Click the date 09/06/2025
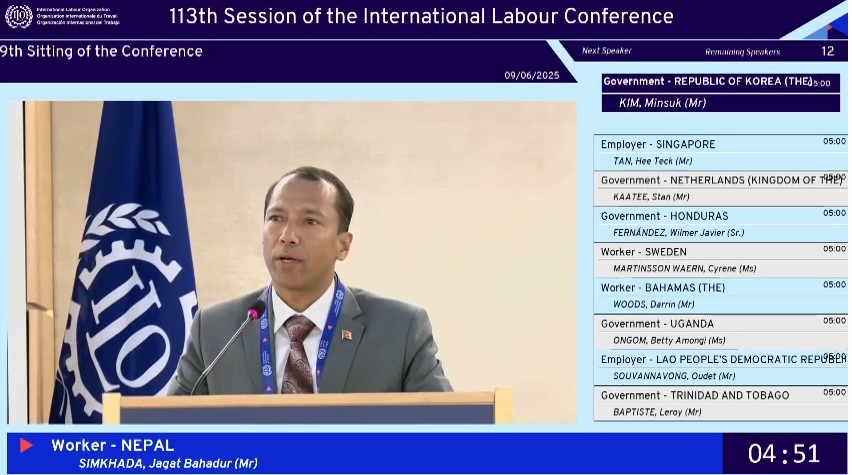This screenshot has width=852, height=475. click(x=531, y=76)
